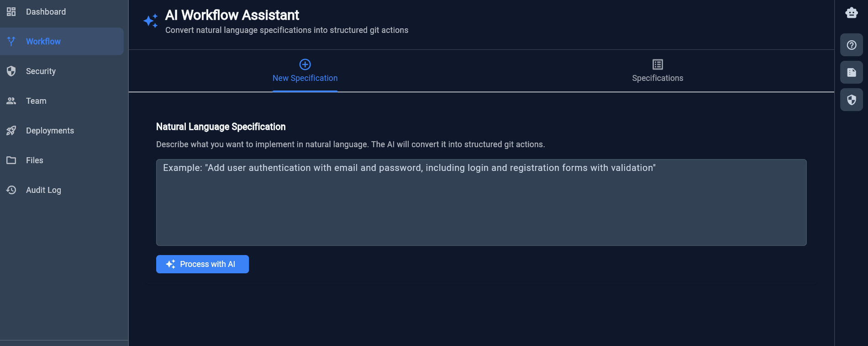Click the Dashboard grid icon in sidebar

[11, 12]
